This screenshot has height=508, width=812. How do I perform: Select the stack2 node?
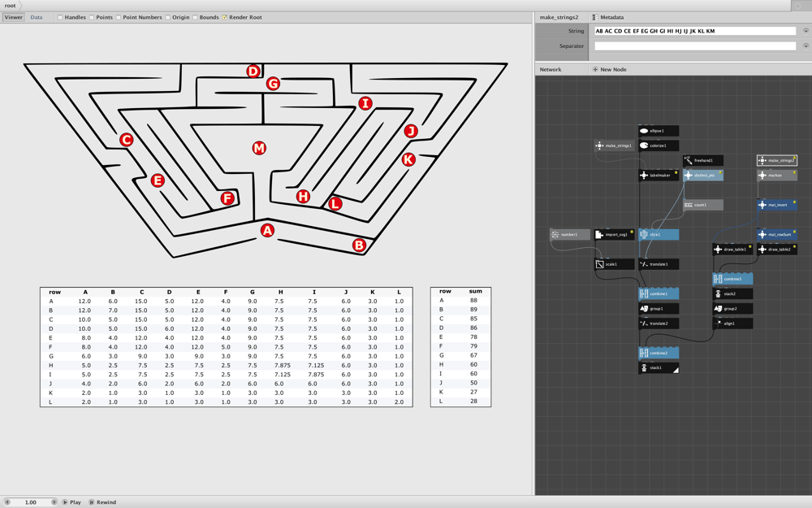point(732,294)
